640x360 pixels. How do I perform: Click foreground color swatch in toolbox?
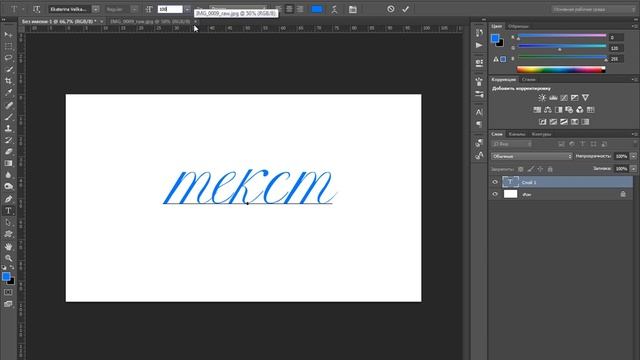pos(6,276)
